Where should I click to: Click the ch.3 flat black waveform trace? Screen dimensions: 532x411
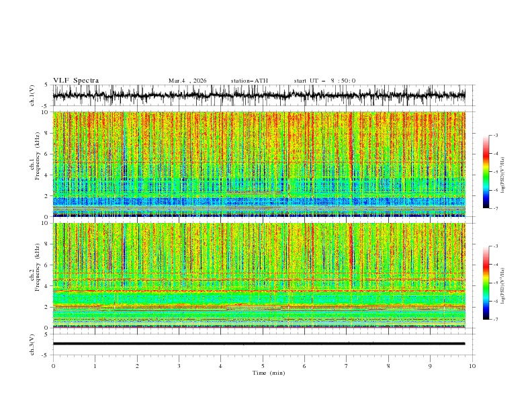click(x=259, y=344)
